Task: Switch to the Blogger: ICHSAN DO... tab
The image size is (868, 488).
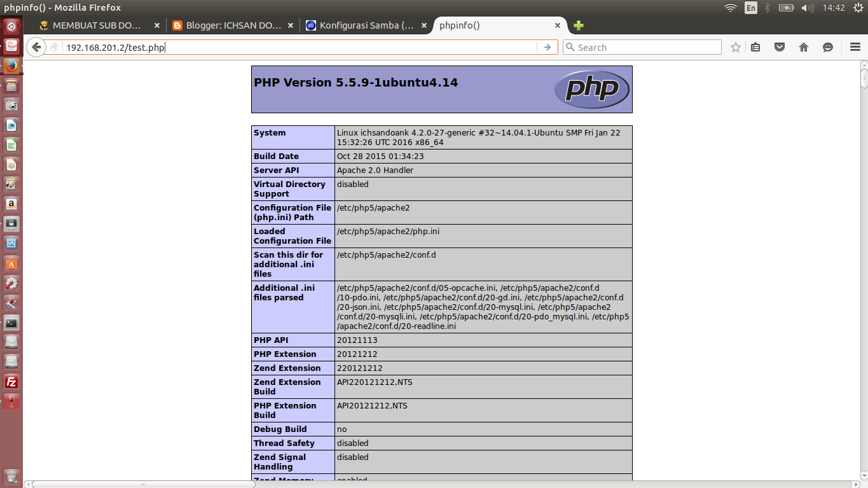Action: point(233,25)
